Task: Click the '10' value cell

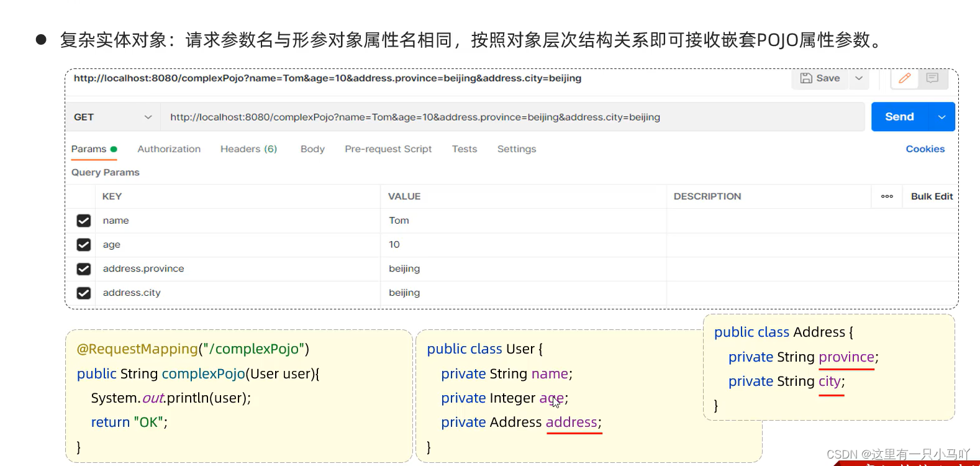Action: tap(524, 245)
